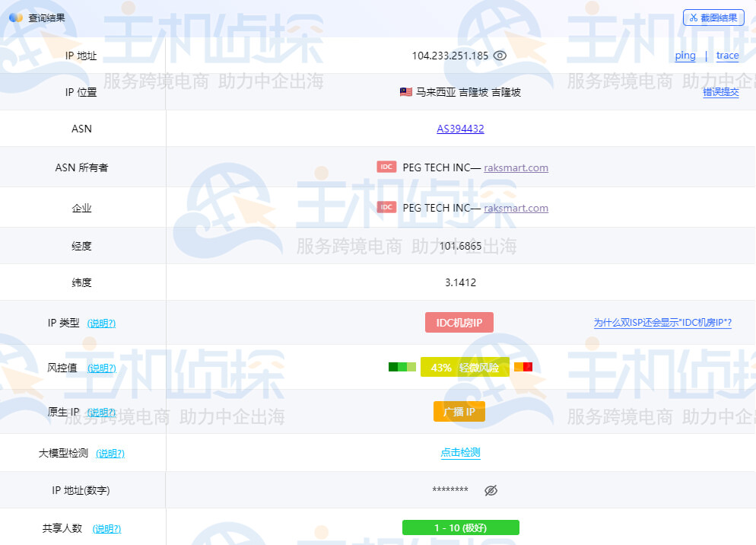756x545 pixels.
Task: Click the 点击检测 link
Action: pos(460,452)
